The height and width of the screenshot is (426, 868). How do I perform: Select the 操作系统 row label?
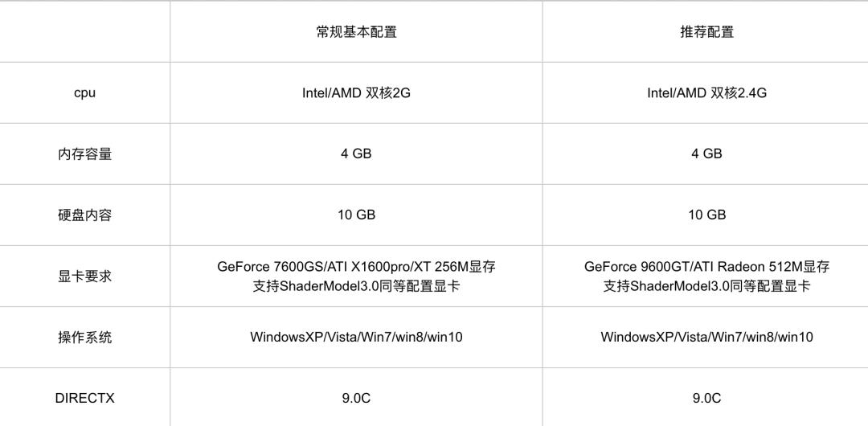tap(84, 337)
